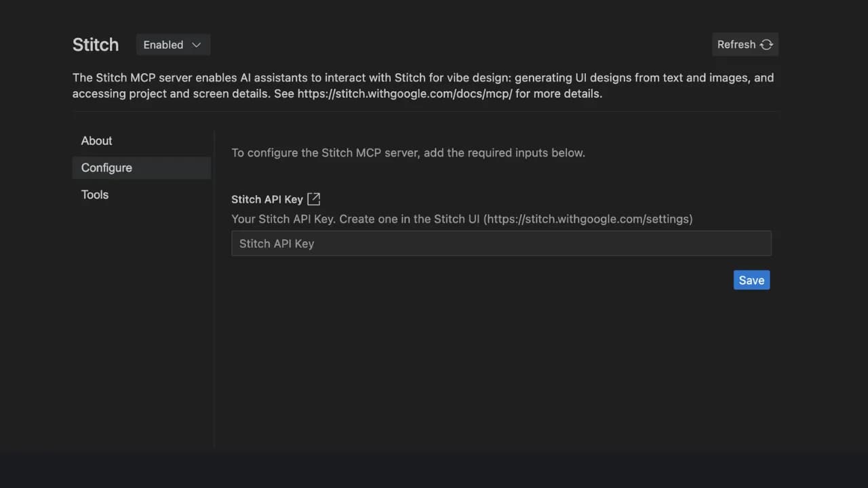Save the Stitch API key configuration
The image size is (868, 488).
pyautogui.click(x=751, y=280)
